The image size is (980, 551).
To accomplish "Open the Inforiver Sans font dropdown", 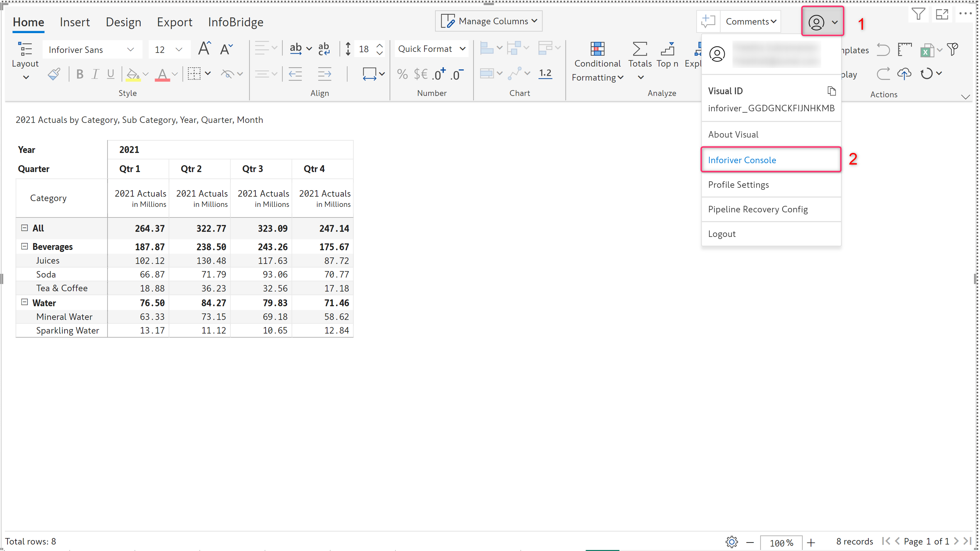I will (92, 50).
